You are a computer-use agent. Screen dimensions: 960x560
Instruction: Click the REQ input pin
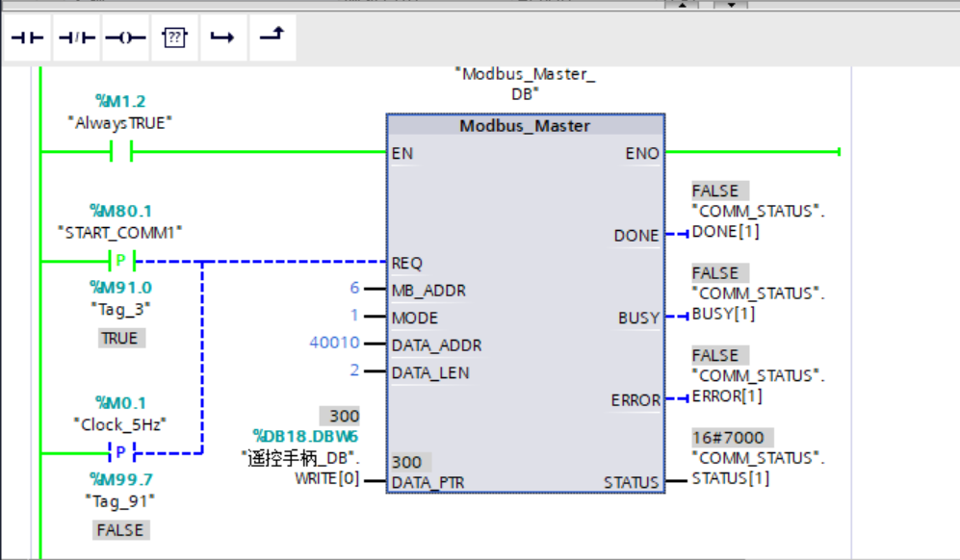(407, 264)
